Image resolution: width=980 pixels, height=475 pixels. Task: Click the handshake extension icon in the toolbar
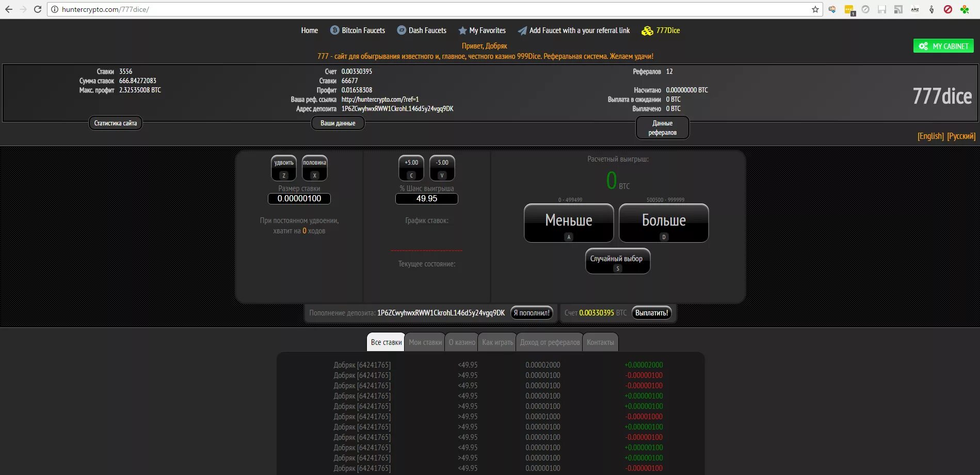coord(832,9)
